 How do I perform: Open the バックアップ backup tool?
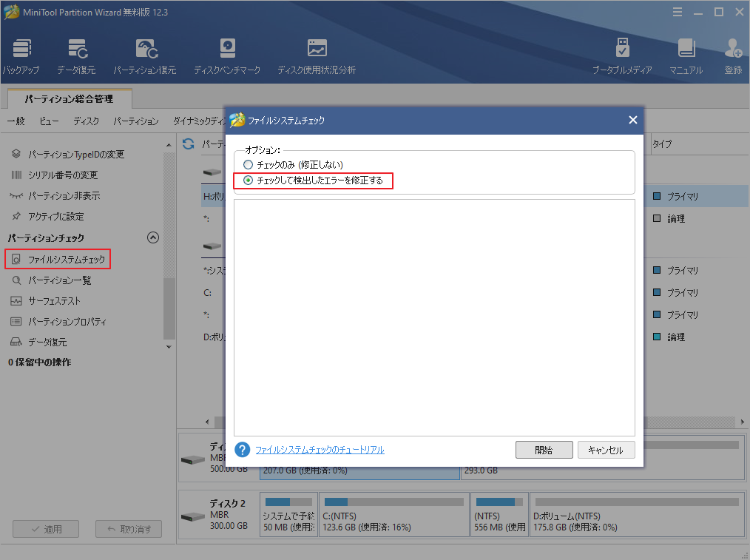pos(20,56)
